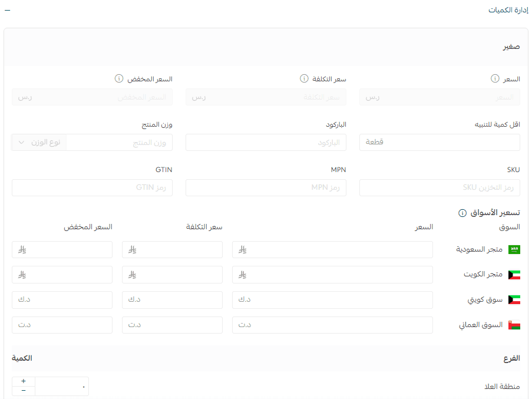Screen dimensions: 532x399
Task: Enter price field for متجر السعودية
Action: (332, 250)
